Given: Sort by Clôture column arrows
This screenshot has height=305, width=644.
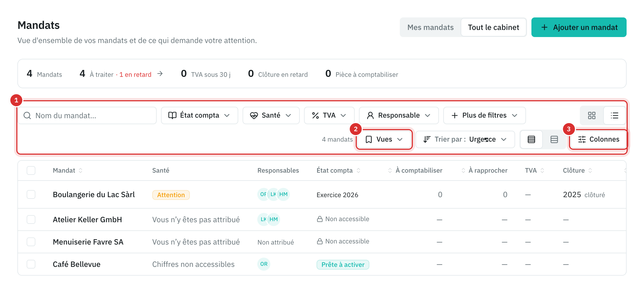Looking at the screenshot, I should click(590, 170).
